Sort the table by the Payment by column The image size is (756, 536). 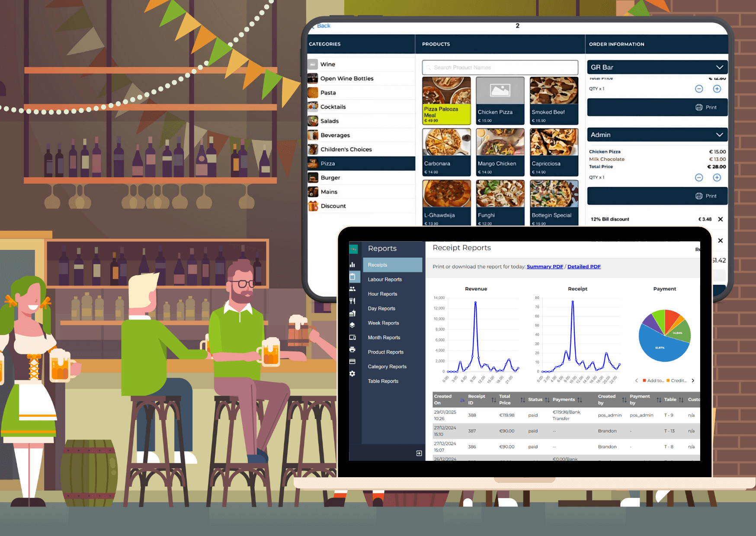tap(659, 400)
